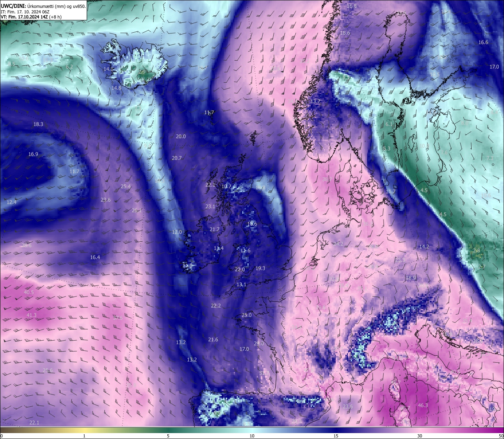The width and height of the screenshot is (504, 439).
Task: Click the '46.3' value near Sardinia
Action: tap(423, 405)
